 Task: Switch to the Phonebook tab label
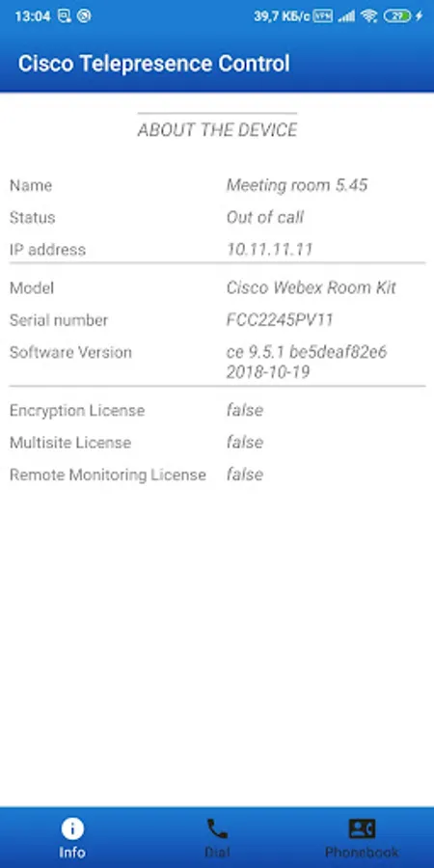pos(362,852)
